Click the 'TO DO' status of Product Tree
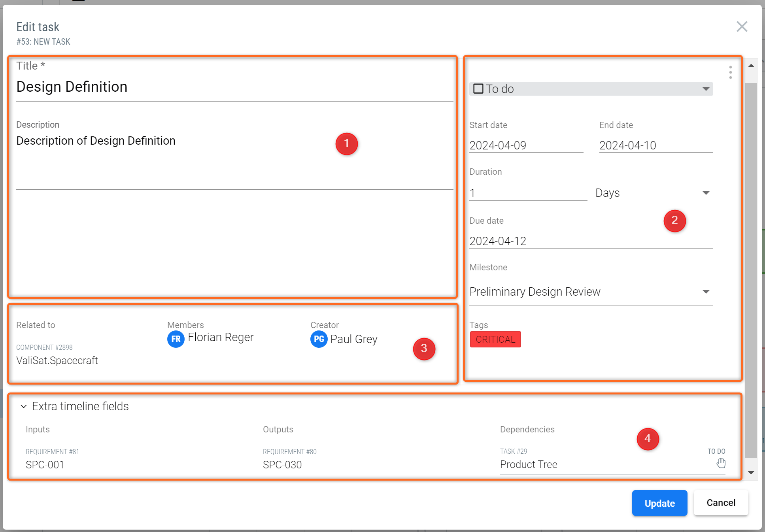Image resolution: width=765 pixels, height=532 pixels. [716, 451]
